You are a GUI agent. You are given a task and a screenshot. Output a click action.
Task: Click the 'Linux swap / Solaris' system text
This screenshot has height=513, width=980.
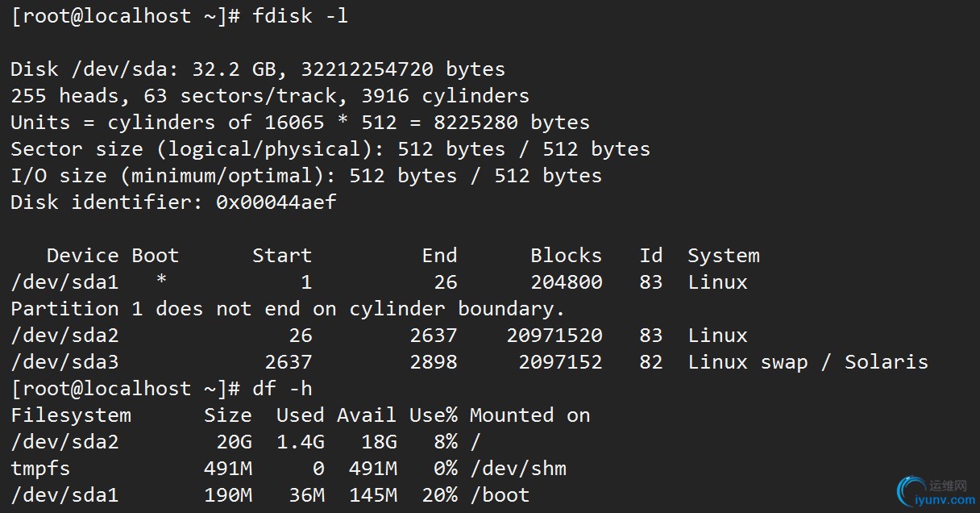tap(808, 362)
